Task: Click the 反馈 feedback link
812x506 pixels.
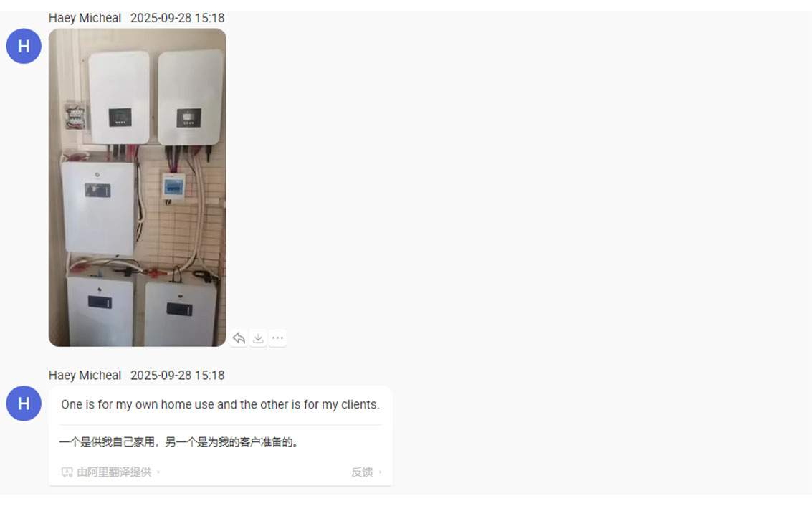Action: [362, 472]
